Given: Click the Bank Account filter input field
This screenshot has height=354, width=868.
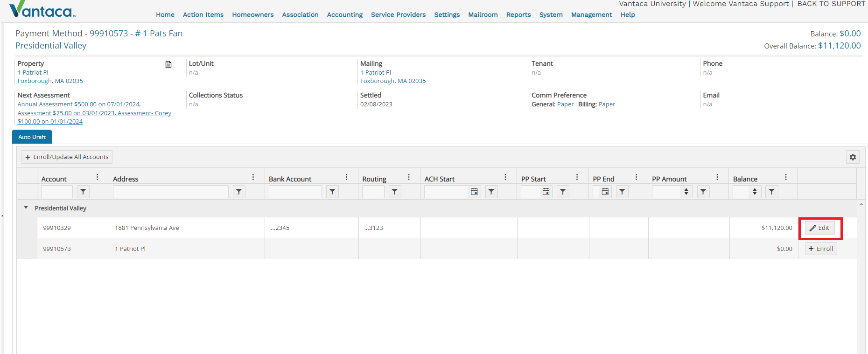Looking at the screenshot, I should point(295,192).
